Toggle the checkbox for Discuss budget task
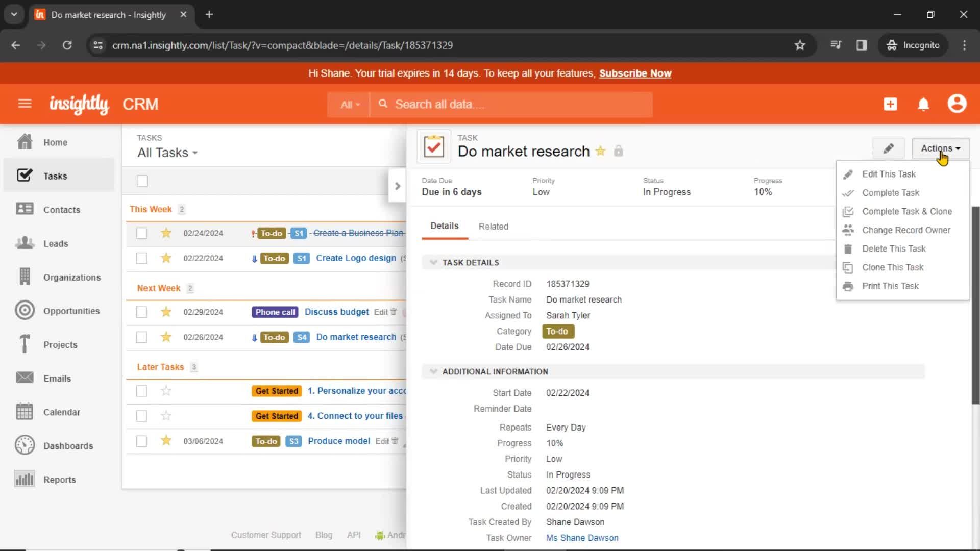 [141, 312]
